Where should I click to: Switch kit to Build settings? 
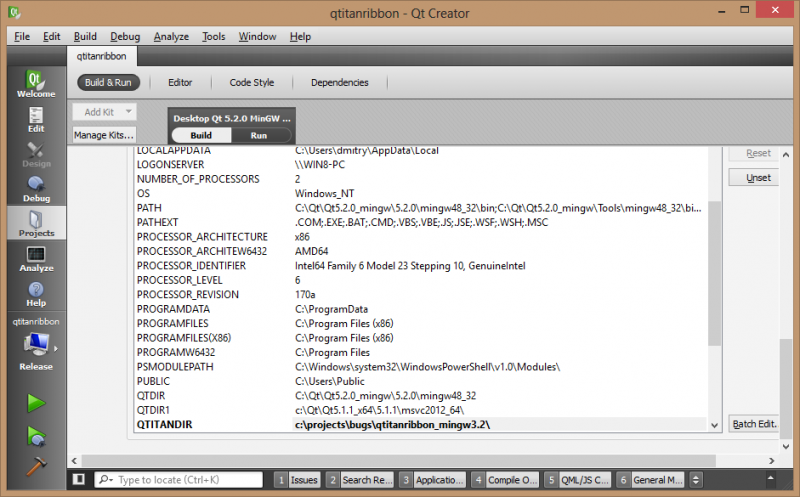pos(201,135)
